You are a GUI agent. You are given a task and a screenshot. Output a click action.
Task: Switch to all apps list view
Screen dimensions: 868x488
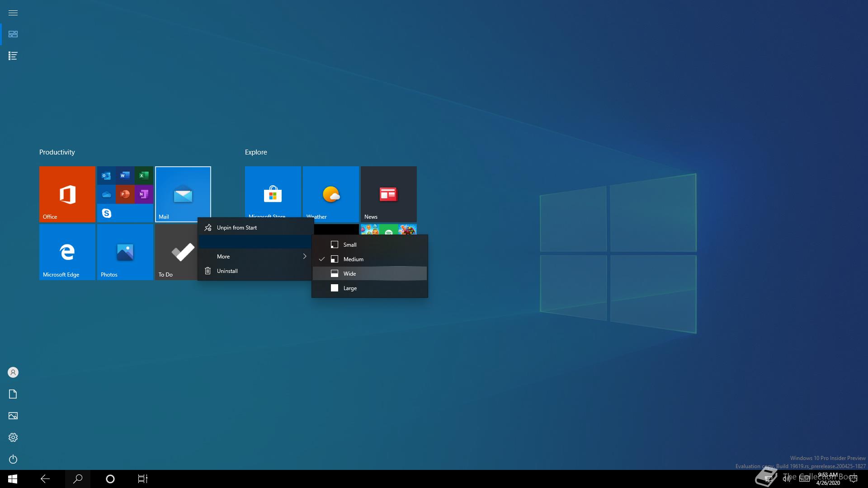click(x=13, y=56)
